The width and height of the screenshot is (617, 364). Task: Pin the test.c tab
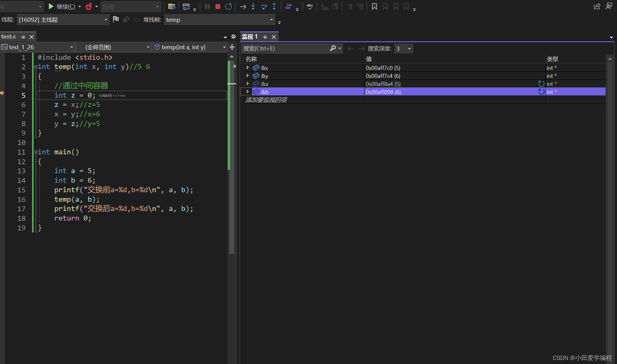(23, 37)
